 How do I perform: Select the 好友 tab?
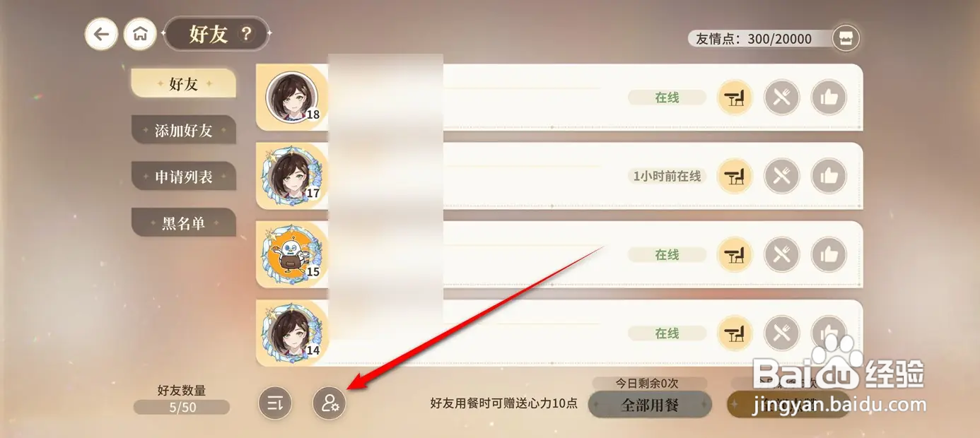pyautogui.click(x=183, y=84)
